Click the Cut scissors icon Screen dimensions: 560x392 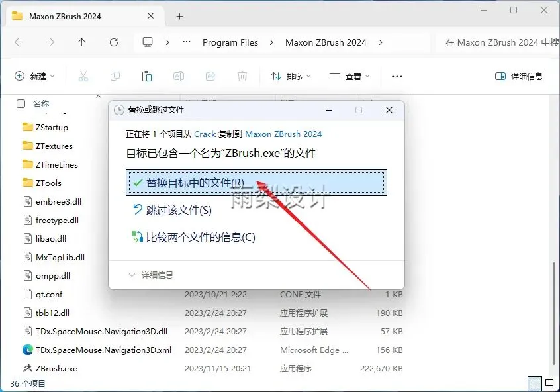pos(83,76)
